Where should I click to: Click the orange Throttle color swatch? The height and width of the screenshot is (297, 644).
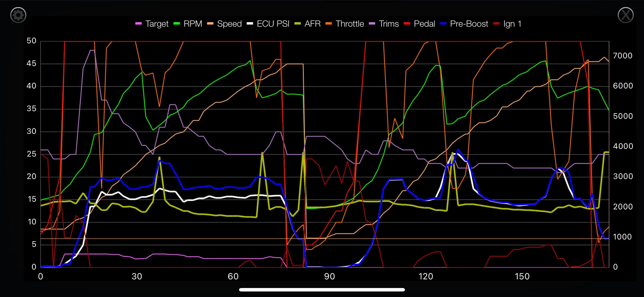329,23
